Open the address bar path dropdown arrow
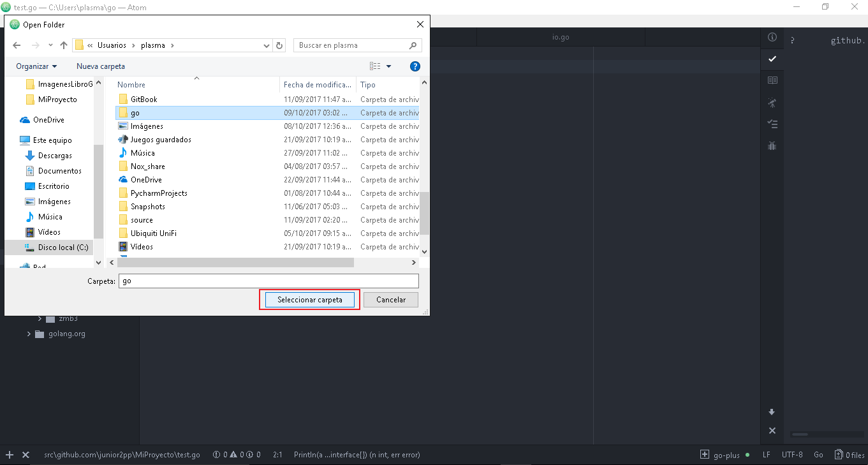Screen dimensions: 868x465 pyautogui.click(x=266, y=45)
